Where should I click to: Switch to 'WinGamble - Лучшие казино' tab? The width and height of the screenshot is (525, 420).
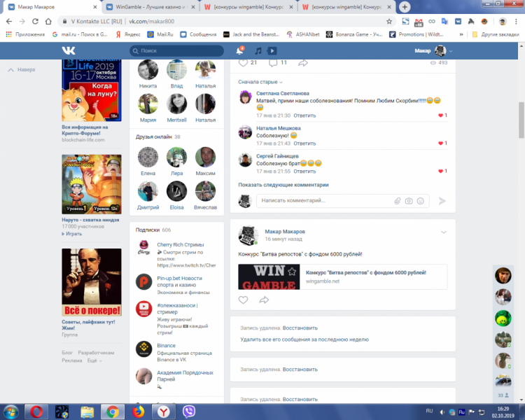[x=150, y=7]
